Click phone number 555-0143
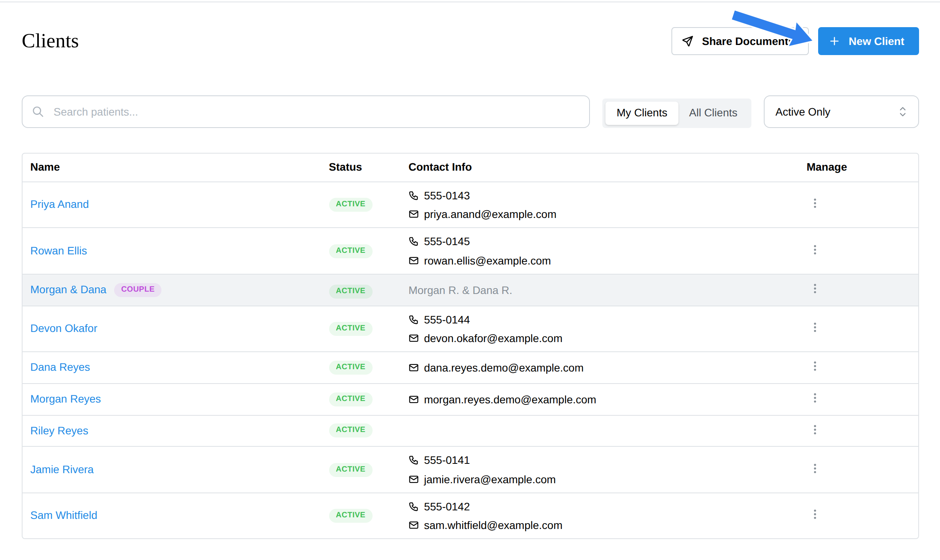This screenshot has width=940, height=560. point(447,195)
